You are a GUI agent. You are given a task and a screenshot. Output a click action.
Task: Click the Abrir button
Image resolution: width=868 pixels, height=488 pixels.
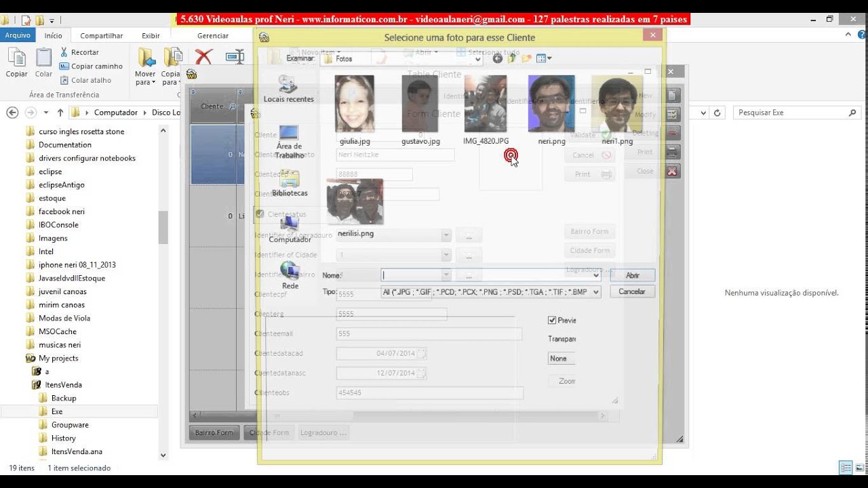tap(632, 275)
